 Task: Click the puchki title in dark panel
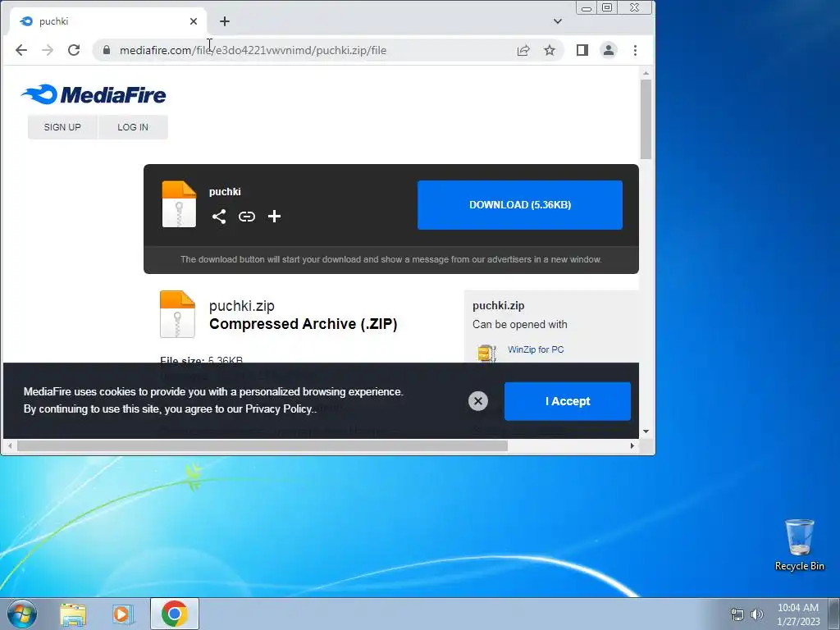tap(225, 192)
